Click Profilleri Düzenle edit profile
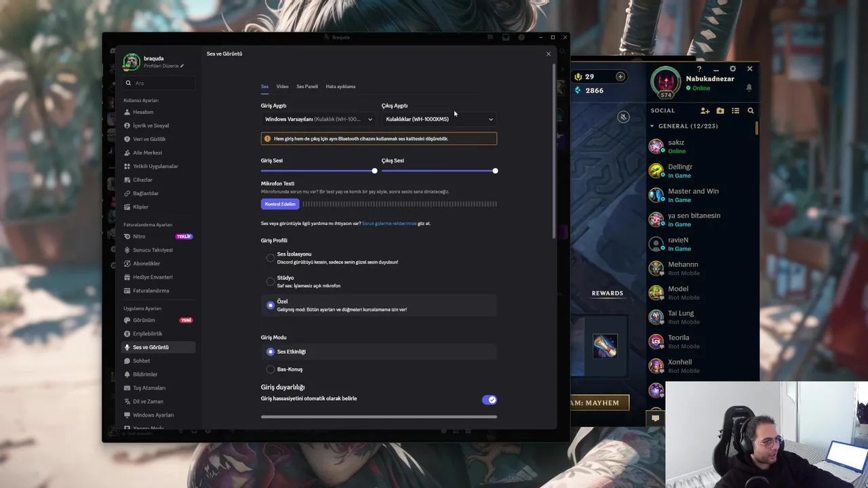Screen dimensions: 868x488 pos(163,66)
